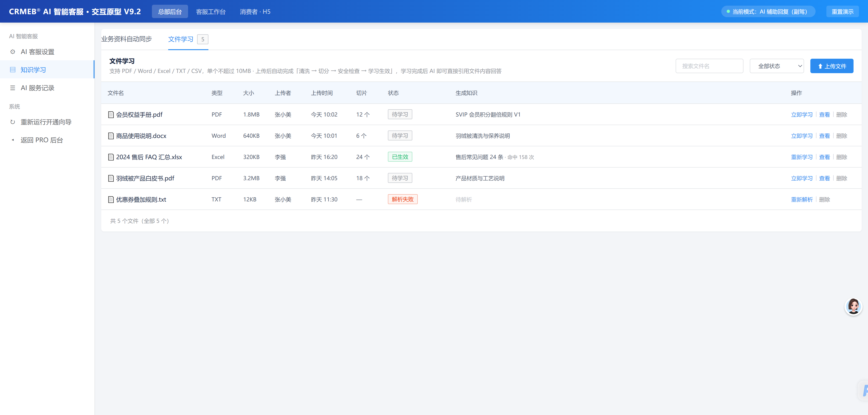The width and height of the screenshot is (868, 415).
Task: Click the 状态 column header
Action: [393, 93]
